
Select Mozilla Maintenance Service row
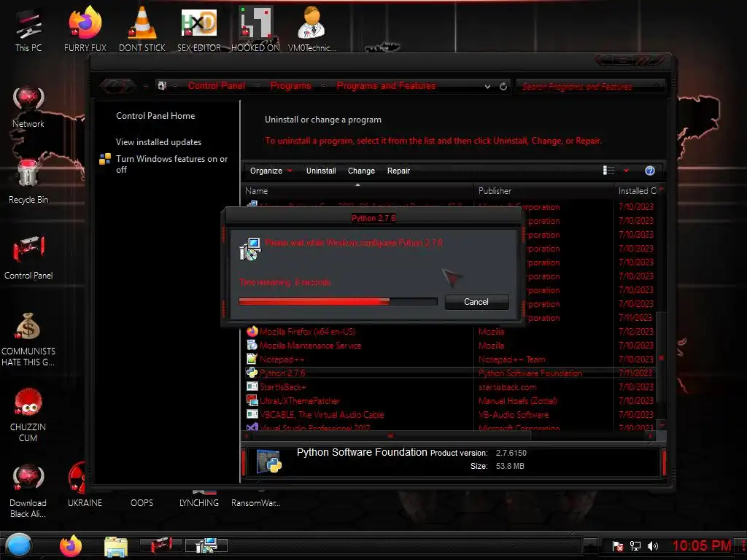click(451, 346)
